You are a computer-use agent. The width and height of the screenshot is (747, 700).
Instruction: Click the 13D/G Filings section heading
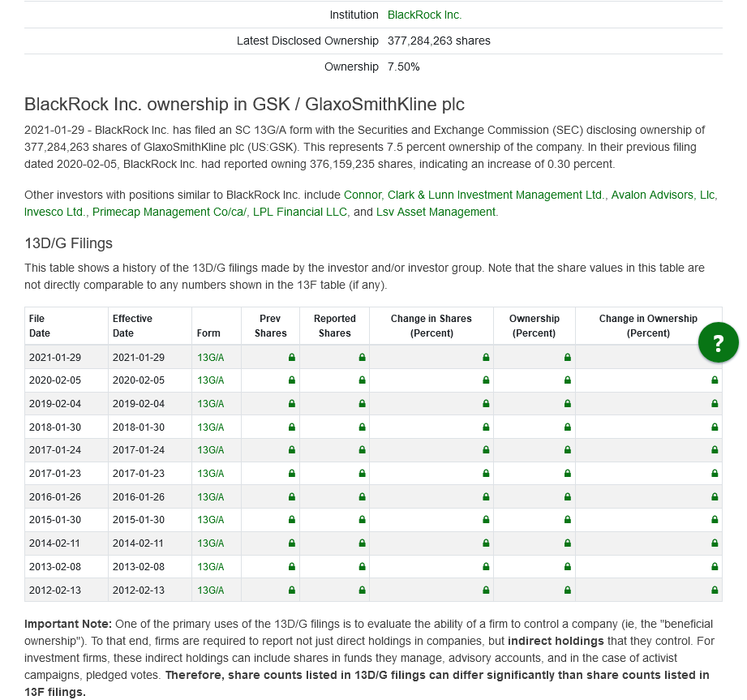69,243
